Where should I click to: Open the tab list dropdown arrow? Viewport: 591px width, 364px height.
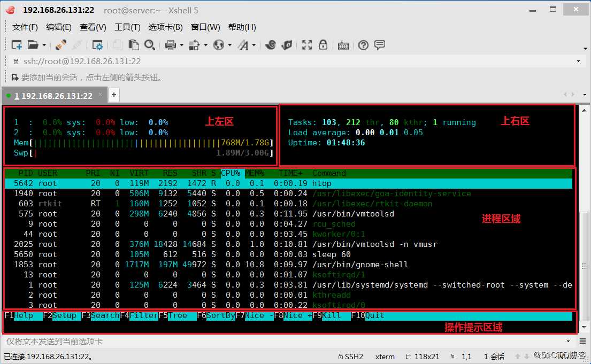point(585,95)
